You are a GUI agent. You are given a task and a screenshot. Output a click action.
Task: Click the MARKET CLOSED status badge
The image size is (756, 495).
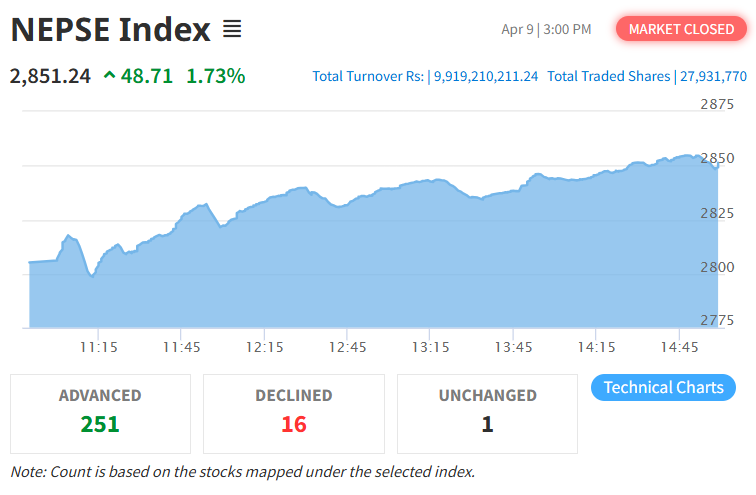coord(681,29)
